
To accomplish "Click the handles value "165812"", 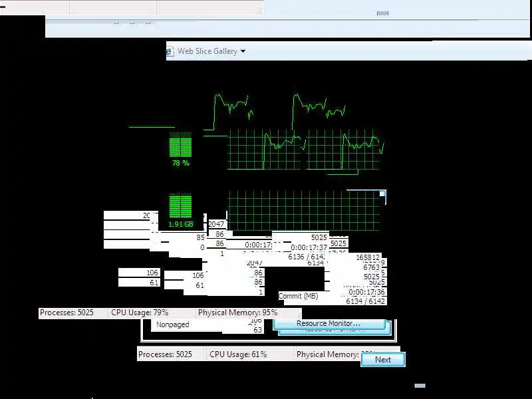I will click(x=368, y=257).
